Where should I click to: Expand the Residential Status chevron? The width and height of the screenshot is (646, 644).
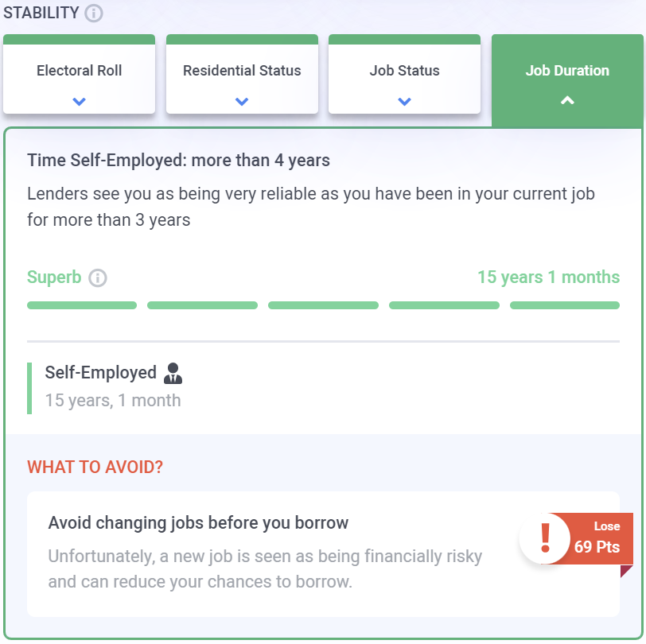click(x=242, y=102)
